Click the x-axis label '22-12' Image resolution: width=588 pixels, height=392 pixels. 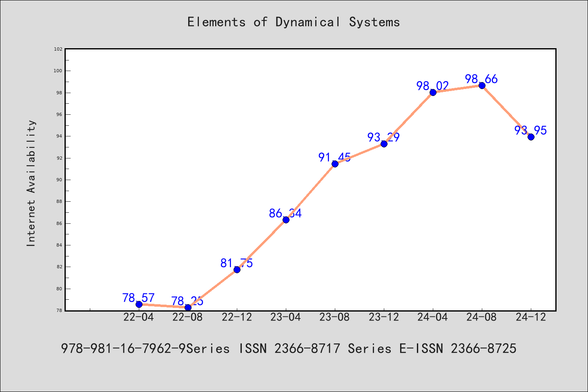coord(237,317)
